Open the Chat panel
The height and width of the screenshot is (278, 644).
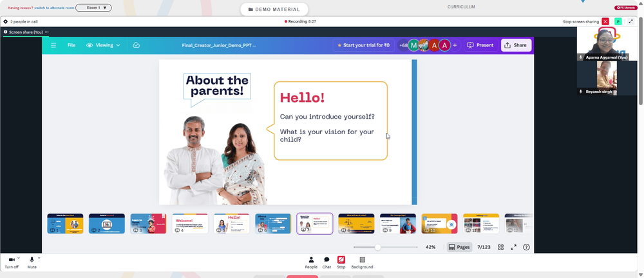coord(327,263)
